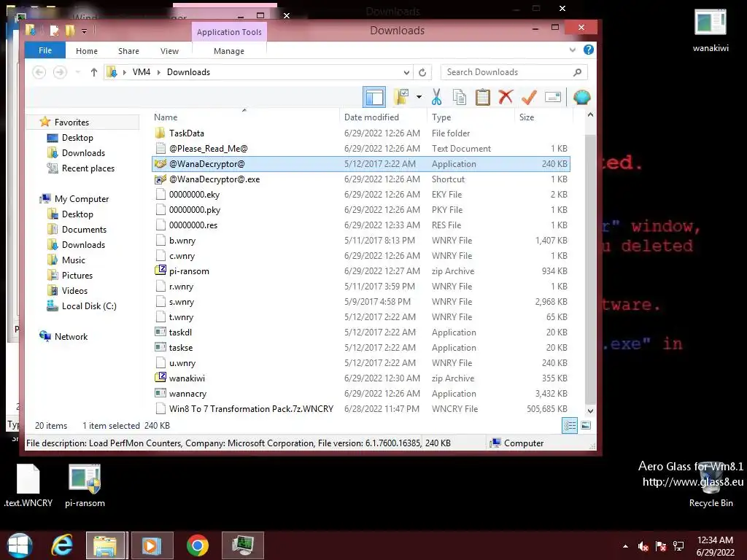Open Recent places under Favorites
Image resolution: width=747 pixels, height=560 pixels.
(88, 168)
